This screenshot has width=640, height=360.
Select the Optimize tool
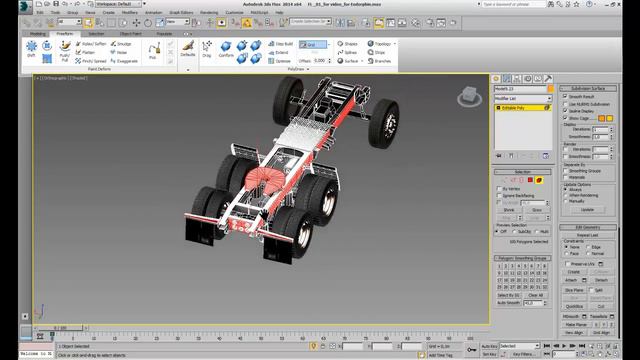pyautogui.click(x=280, y=61)
